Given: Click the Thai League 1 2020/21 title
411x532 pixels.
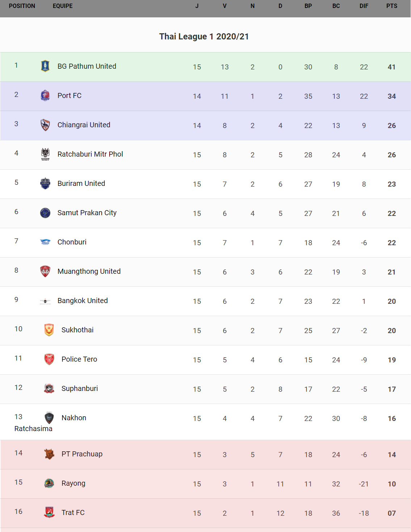Looking at the screenshot, I should (204, 37).
